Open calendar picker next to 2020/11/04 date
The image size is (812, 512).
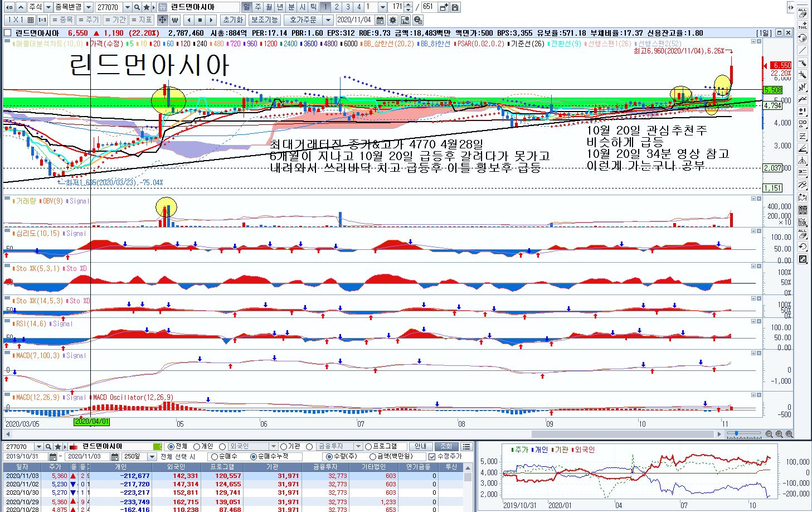pos(380,20)
